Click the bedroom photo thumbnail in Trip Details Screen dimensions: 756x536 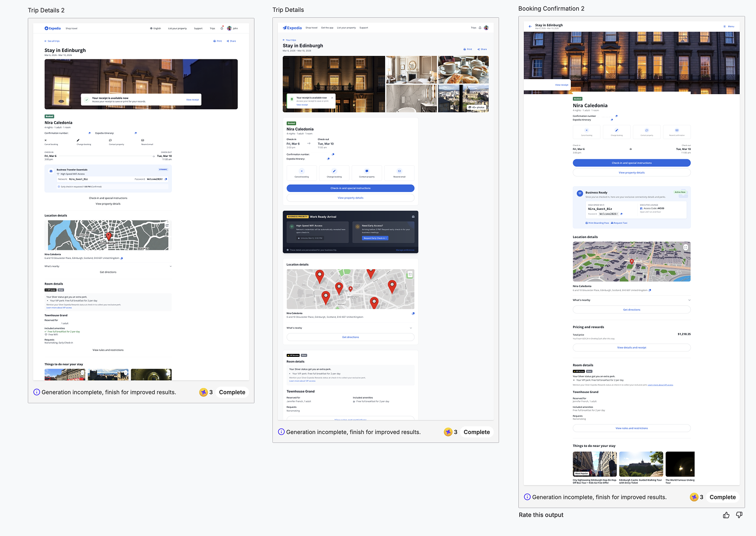pos(411,70)
